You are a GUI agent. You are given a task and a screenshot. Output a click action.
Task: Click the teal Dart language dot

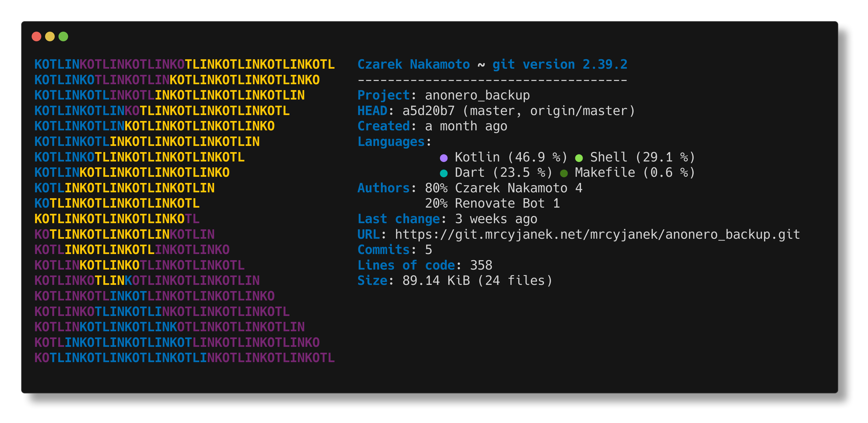coord(444,173)
